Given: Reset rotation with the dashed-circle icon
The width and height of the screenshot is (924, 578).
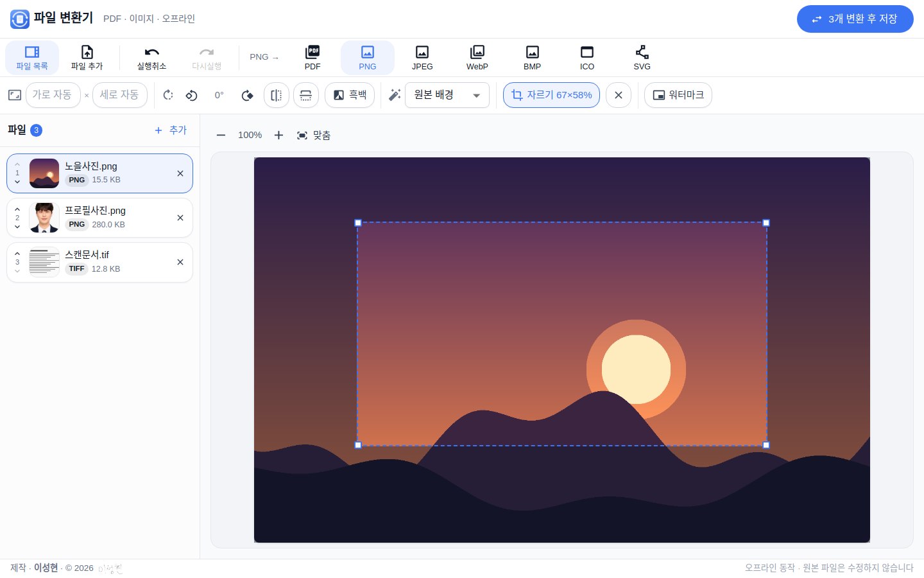Looking at the screenshot, I should click(168, 95).
